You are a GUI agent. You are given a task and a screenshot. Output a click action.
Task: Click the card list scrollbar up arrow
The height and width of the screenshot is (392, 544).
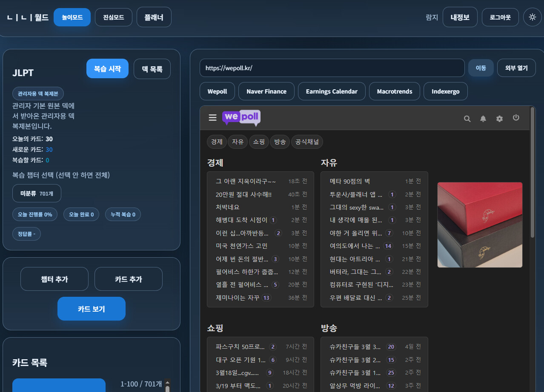click(x=167, y=382)
